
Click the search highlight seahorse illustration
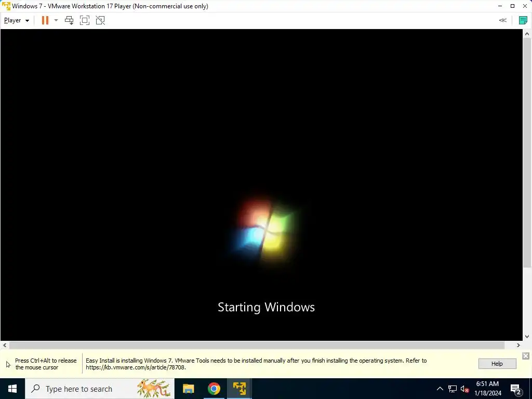[154, 389]
